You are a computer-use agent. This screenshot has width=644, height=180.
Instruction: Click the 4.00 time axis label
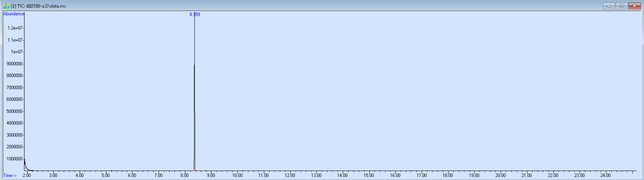[x=80, y=175]
